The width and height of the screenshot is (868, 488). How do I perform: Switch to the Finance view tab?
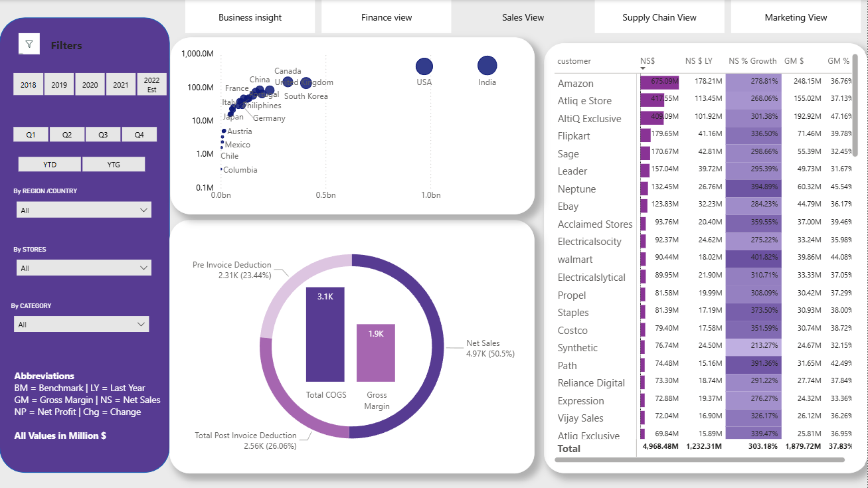click(x=386, y=17)
